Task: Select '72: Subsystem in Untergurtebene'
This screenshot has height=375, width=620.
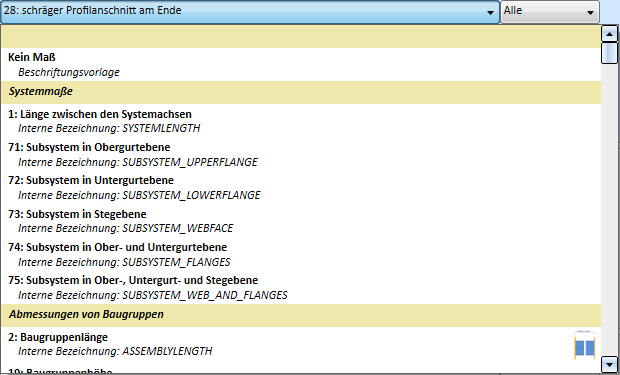Action: click(x=301, y=188)
